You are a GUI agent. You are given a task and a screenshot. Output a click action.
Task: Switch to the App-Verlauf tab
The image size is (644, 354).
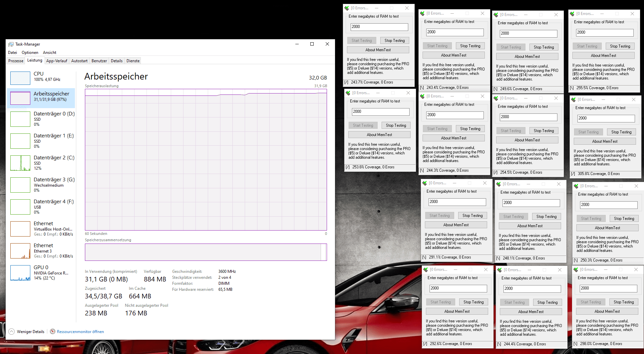tap(57, 61)
